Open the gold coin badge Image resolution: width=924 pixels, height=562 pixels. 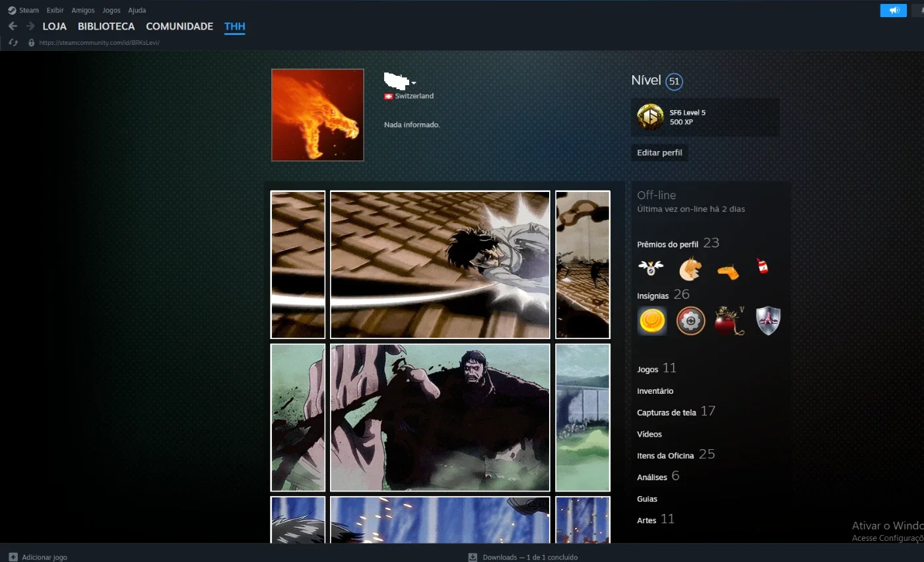(x=652, y=321)
